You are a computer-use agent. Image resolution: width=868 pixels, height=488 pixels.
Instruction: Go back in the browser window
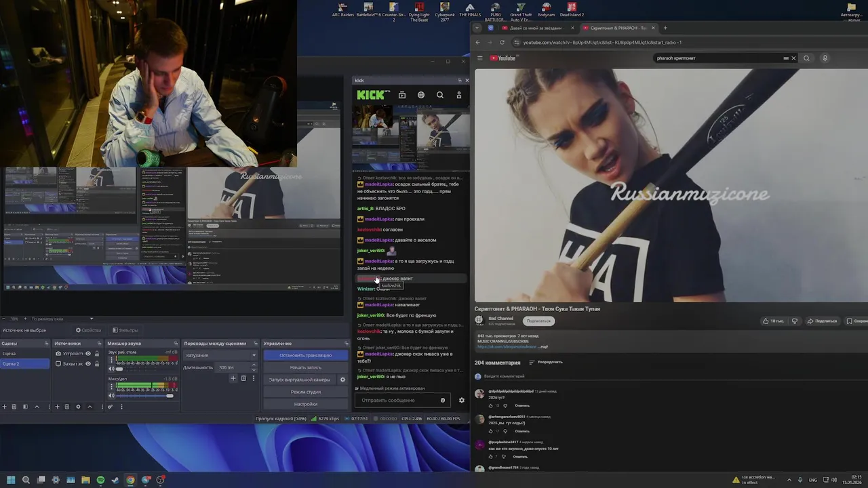[478, 42]
